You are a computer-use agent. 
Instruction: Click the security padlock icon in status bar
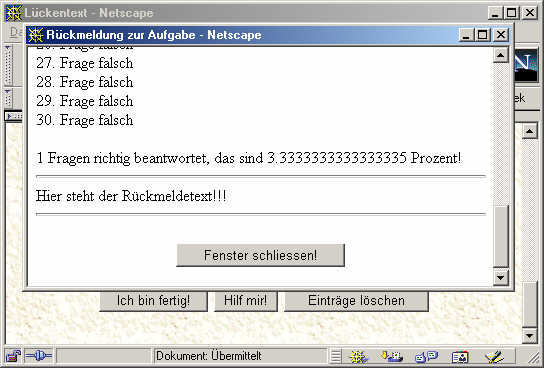pyautogui.click(x=13, y=356)
